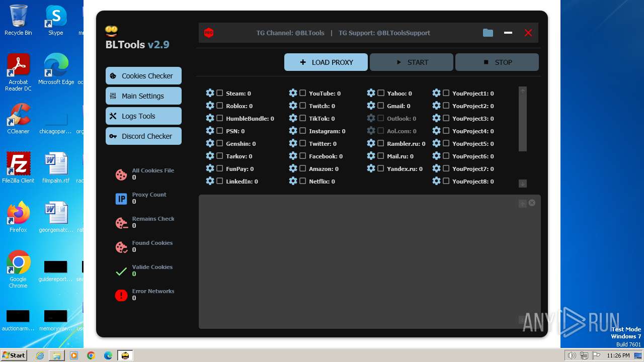Open settings gear for Twitter
The width and height of the screenshot is (644, 362).
click(x=293, y=143)
